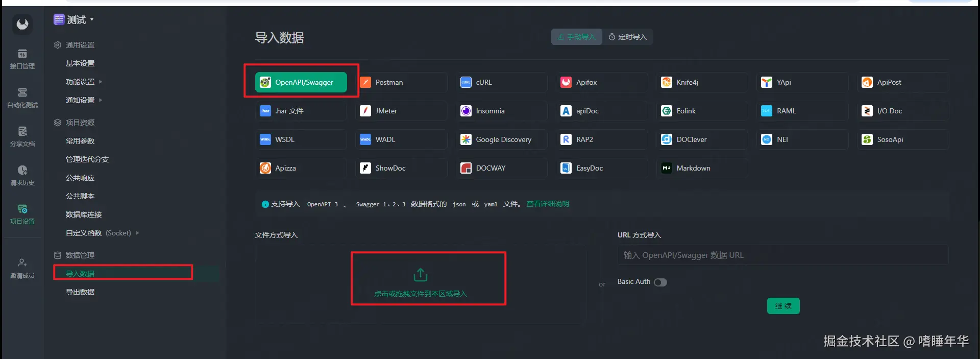This screenshot has height=359, width=980.
Task: Select the JMeter import format
Action: click(x=401, y=111)
